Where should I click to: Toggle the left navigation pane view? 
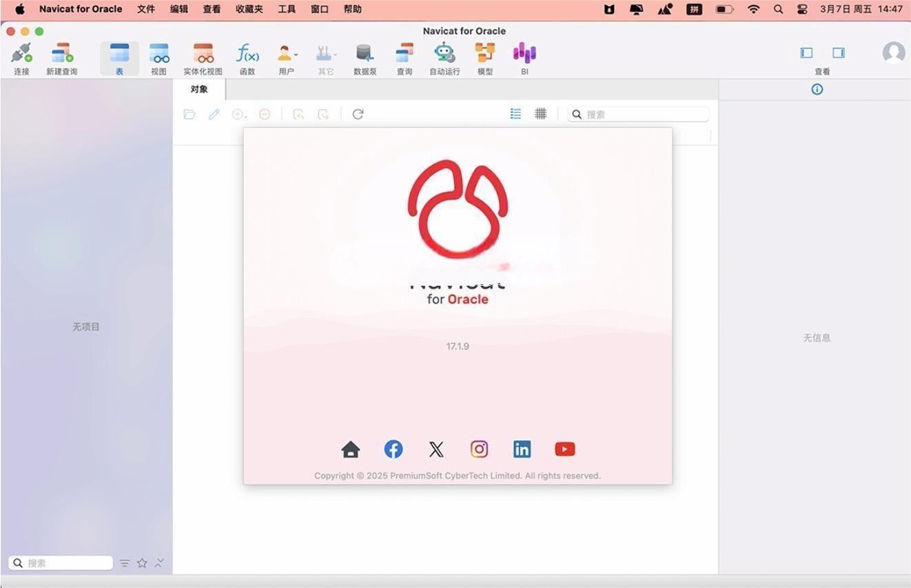coord(806,52)
